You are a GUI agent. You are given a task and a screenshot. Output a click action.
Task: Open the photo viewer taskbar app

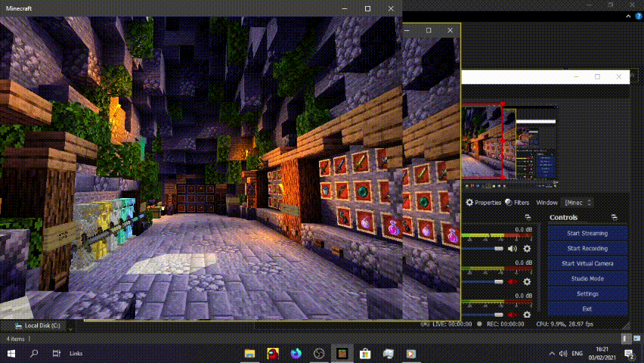tap(388, 353)
